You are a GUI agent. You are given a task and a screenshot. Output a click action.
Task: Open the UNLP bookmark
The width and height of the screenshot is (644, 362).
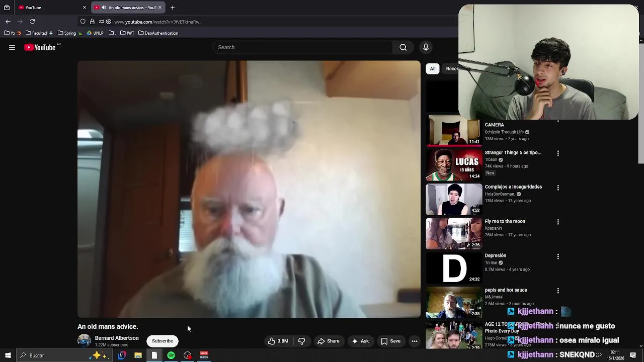(x=95, y=33)
